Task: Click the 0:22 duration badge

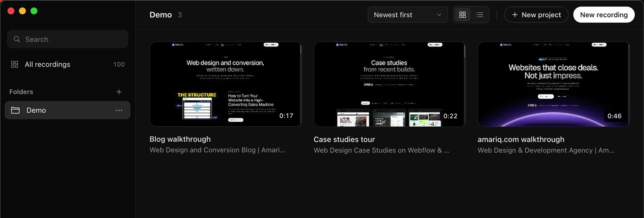Action: click(450, 116)
